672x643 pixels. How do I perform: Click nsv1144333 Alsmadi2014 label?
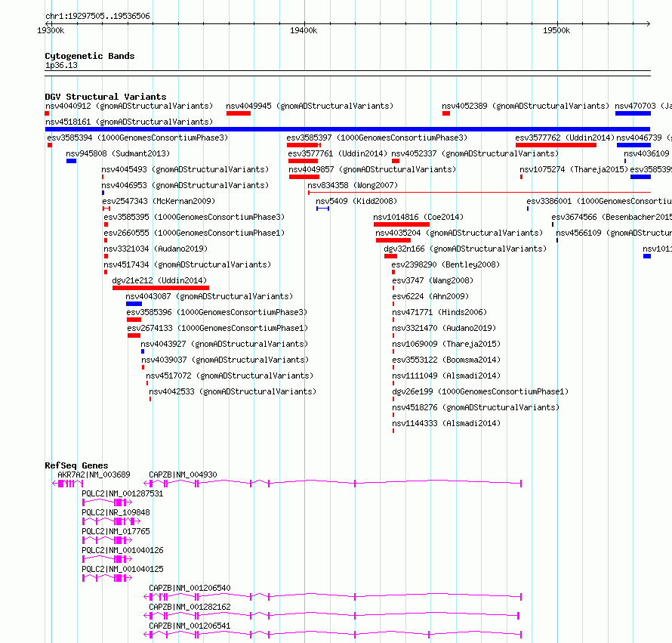coord(446,423)
